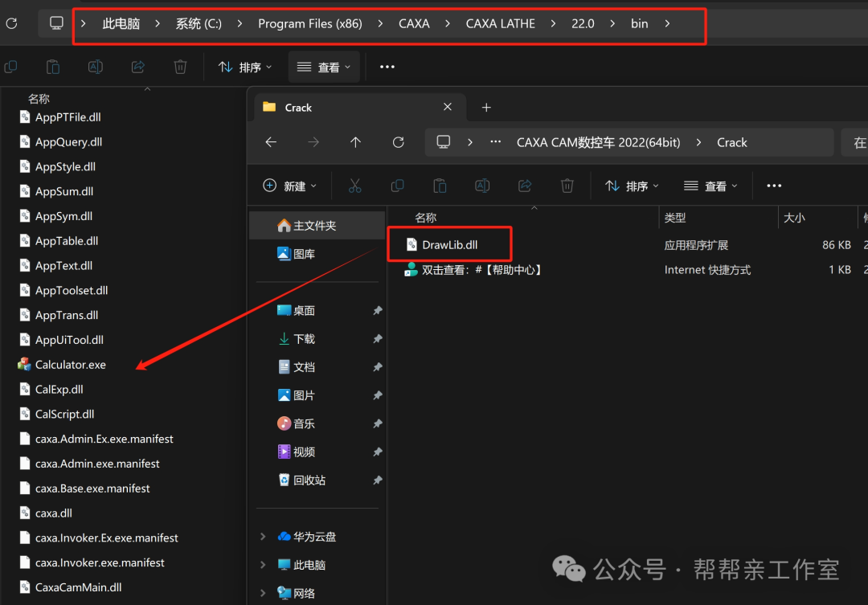868x605 pixels.
Task: Expand the 此电脑 tree node in sidebar
Action: pyautogui.click(x=263, y=565)
